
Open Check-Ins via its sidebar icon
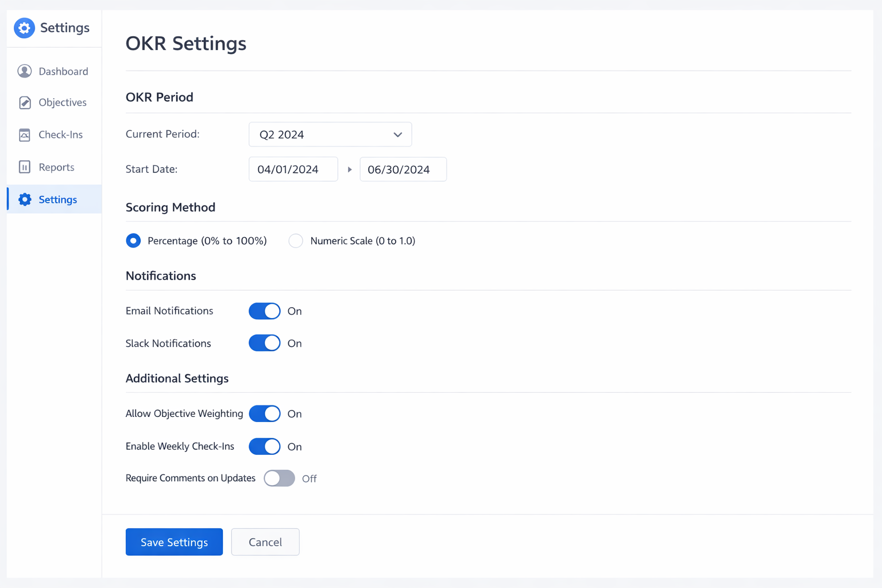(25, 134)
